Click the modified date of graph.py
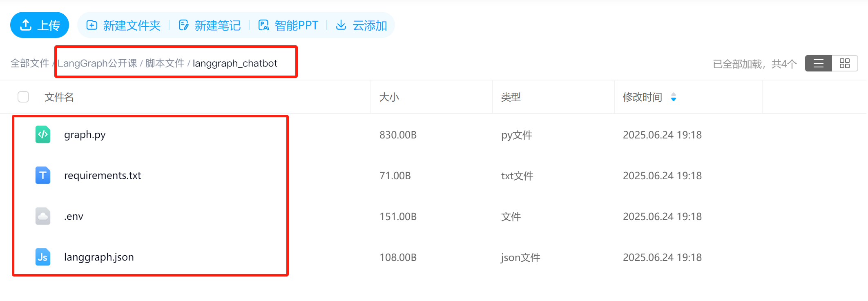 [662, 135]
